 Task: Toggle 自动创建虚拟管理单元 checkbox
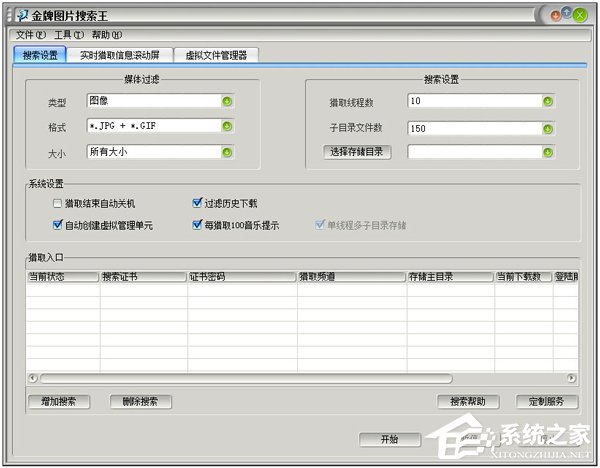click(x=57, y=225)
